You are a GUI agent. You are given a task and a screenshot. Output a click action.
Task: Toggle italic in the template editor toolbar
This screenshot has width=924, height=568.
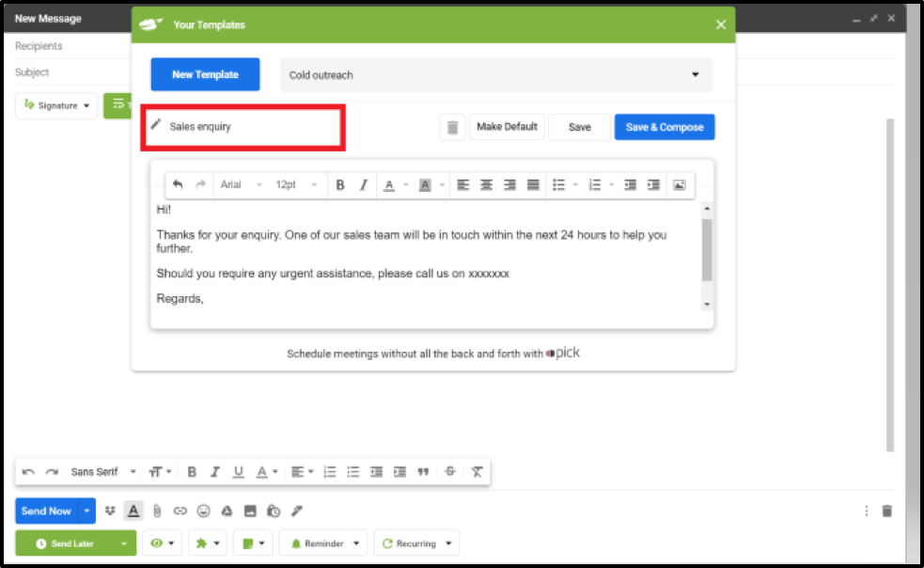click(364, 185)
